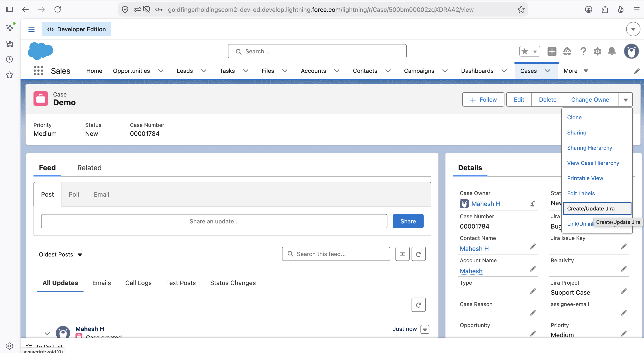644x353 pixels.
Task: Open the More navigation dropdown
Action: 576,71
